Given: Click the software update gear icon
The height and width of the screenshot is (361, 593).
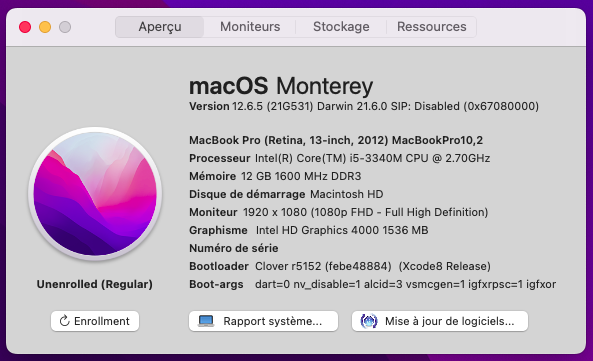Looking at the screenshot, I should (369, 321).
